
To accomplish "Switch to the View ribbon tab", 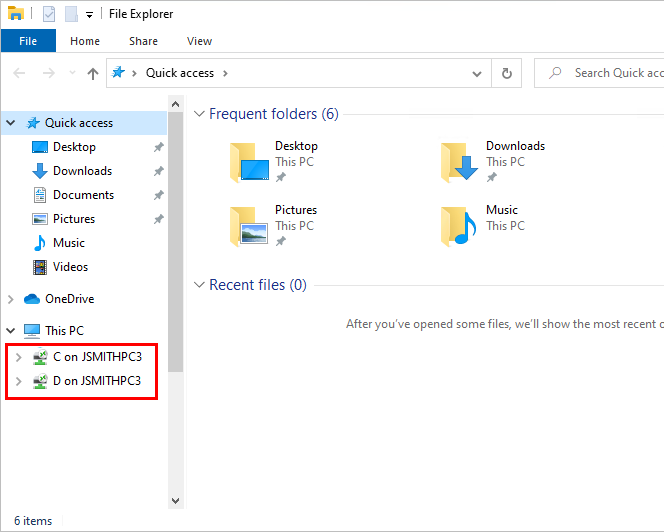I will click(x=199, y=41).
